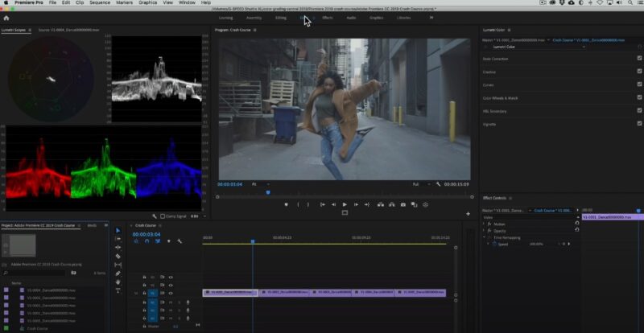Open the Sequence menu
This screenshot has width=644, height=333.
100,2
